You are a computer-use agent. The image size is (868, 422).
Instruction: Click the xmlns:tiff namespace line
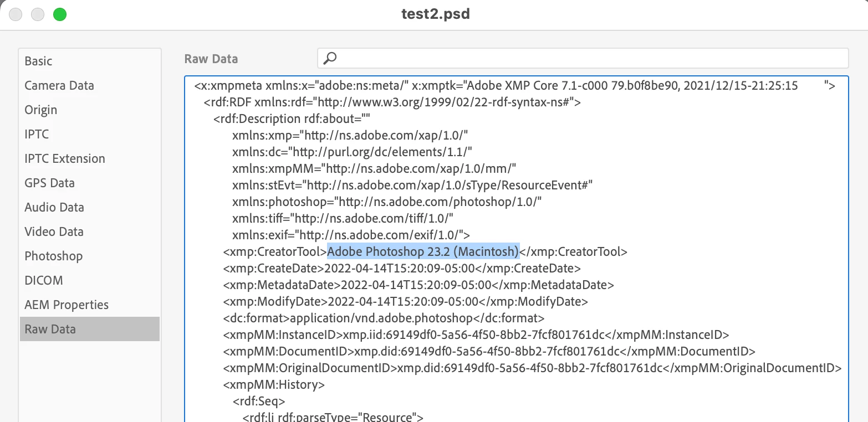coord(343,219)
